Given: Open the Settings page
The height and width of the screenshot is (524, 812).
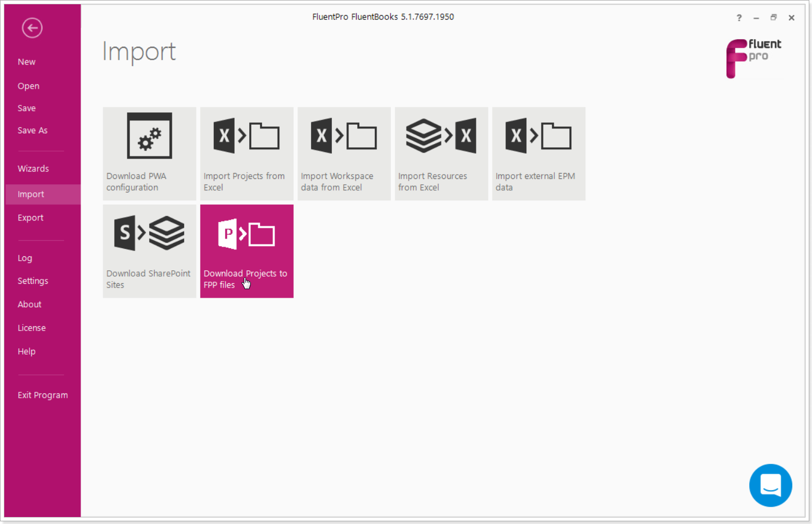Looking at the screenshot, I should (x=33, y=281).
